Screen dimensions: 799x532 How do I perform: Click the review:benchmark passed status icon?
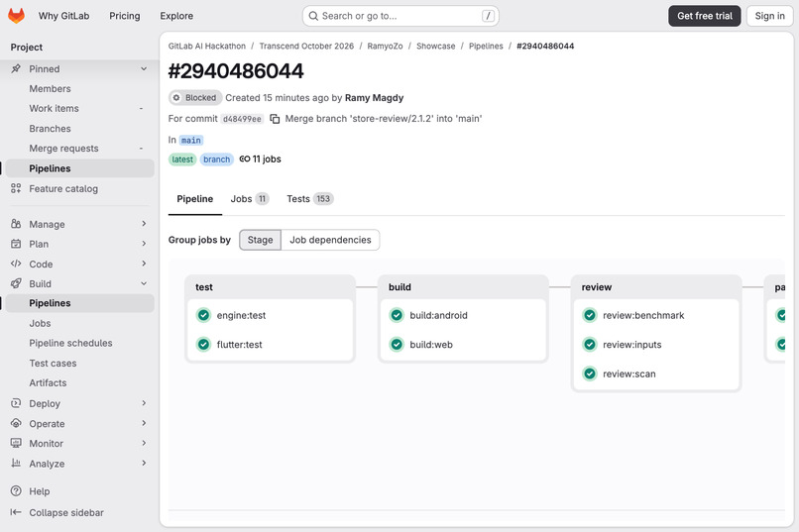590,315
